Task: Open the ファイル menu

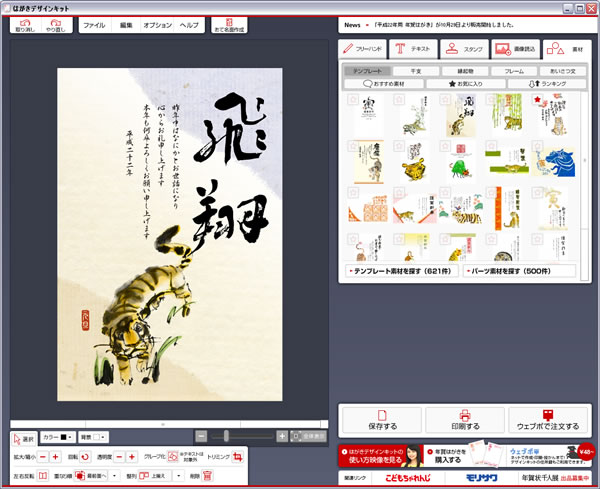Action: 94,25
